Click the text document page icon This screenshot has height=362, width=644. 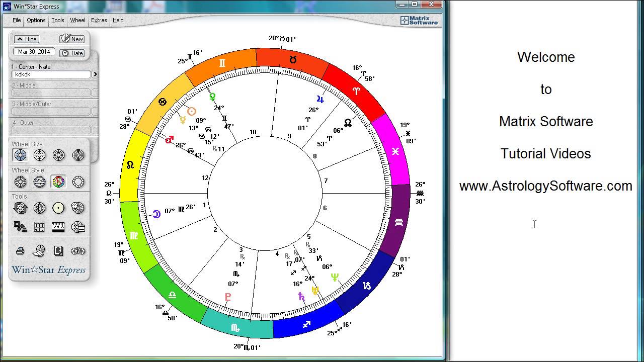coord(58,250)
